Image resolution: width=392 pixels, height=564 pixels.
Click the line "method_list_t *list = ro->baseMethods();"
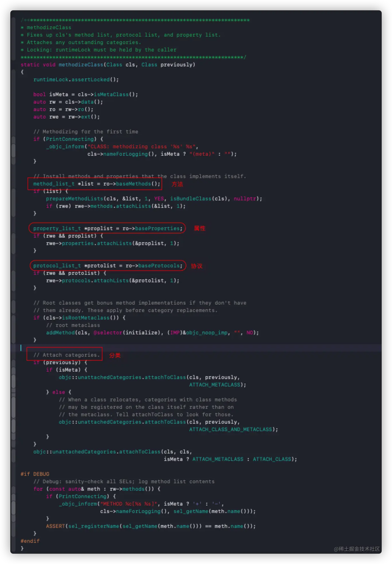point(97,184)
